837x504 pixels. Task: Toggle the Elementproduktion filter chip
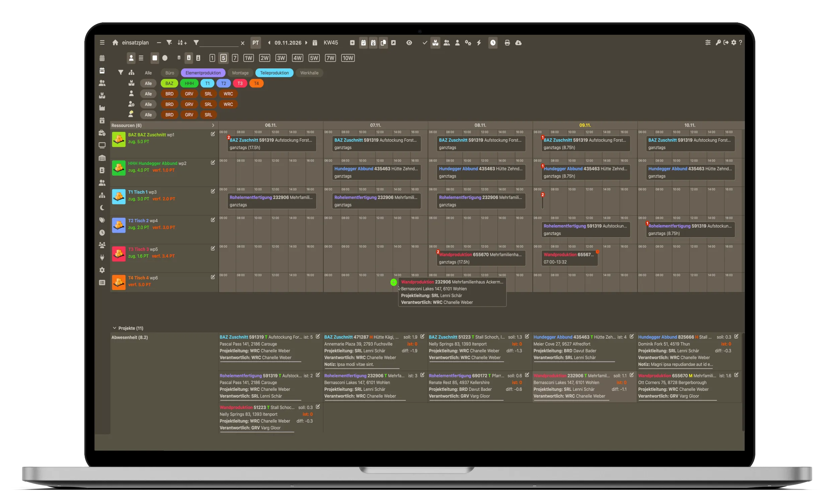pos(203,73)
